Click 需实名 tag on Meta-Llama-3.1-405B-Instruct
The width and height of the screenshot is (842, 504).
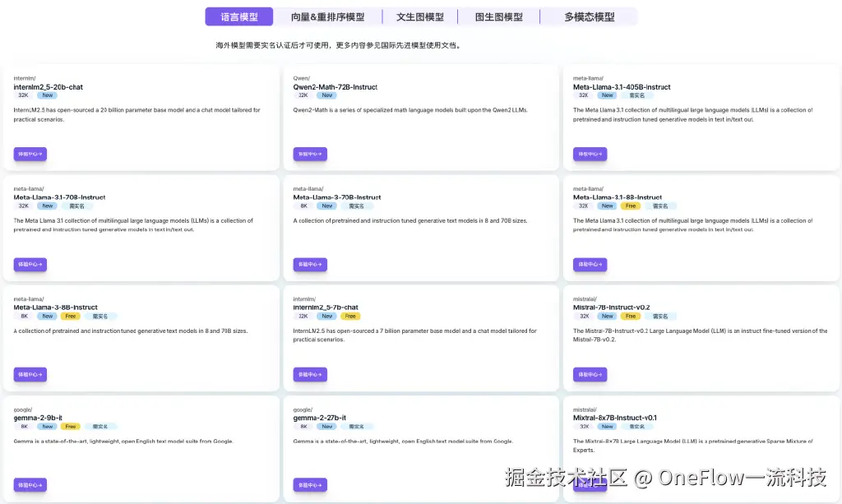pos(637,95)
